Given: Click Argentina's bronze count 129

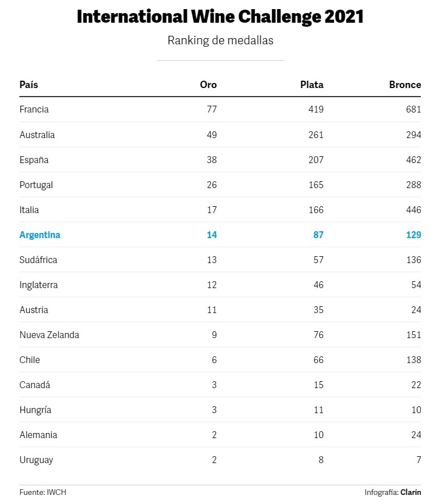Looking at the screenshot, I should [x=413, y=235].
